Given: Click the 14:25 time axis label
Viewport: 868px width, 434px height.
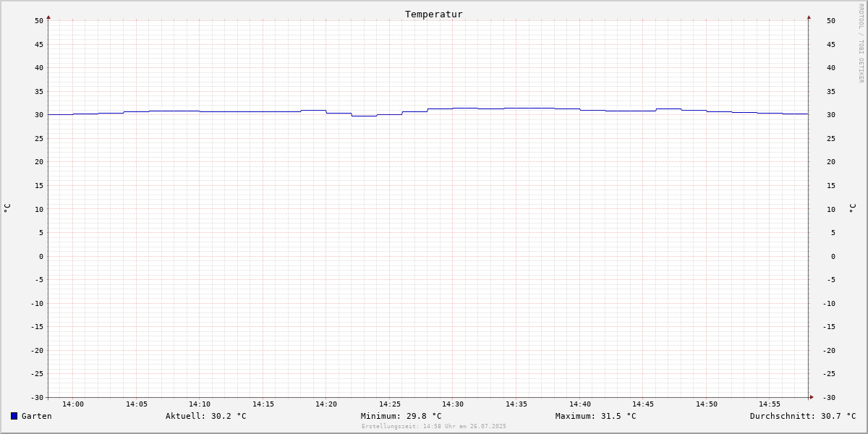Looking at the screenshot, I should [390, 404].
